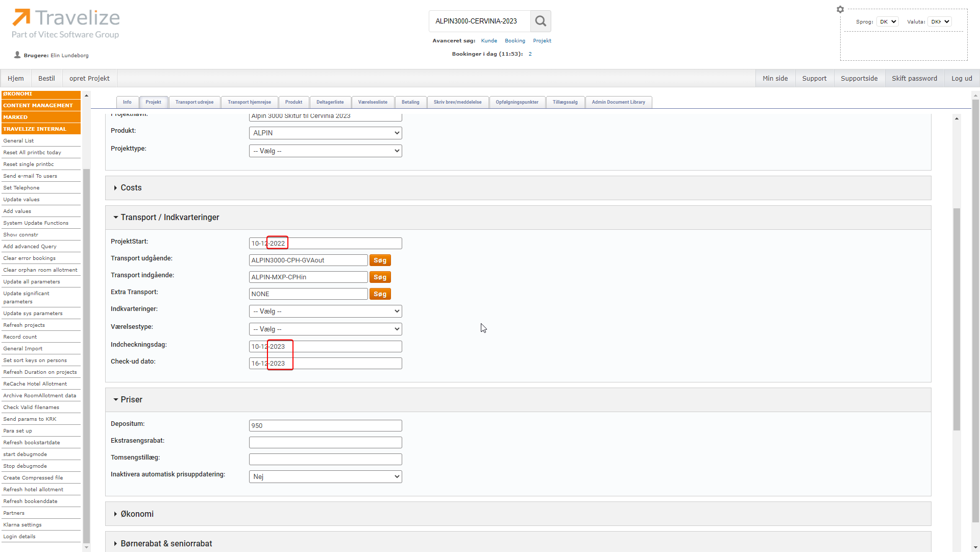Click the Depositum input field

[325, 426]
